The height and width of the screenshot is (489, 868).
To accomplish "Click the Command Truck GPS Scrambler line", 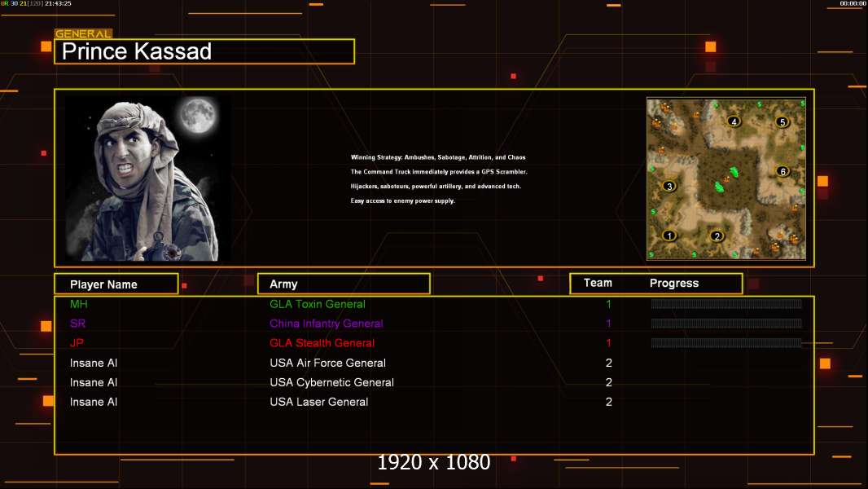I will coord(439,172).
